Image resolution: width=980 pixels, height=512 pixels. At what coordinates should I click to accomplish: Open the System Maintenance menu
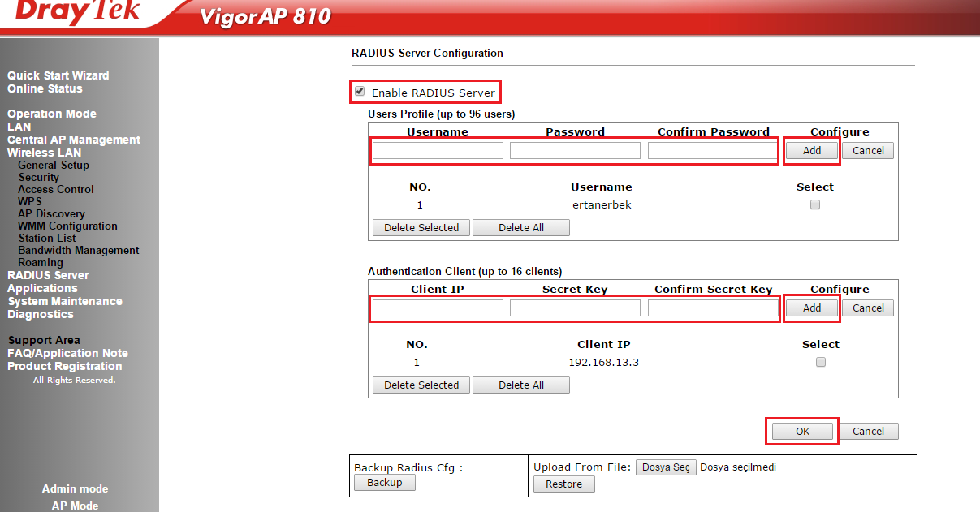click(x=65, y=301)
